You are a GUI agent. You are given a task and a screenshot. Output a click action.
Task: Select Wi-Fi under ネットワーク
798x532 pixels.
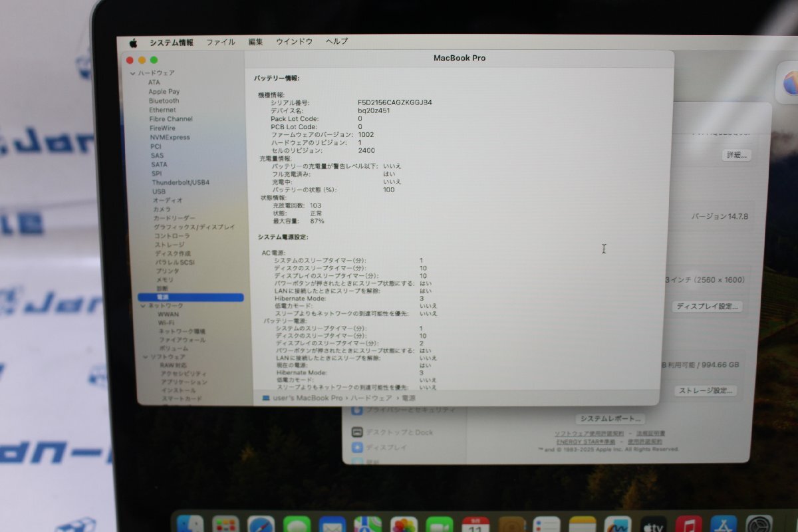(x=166, y=323)
